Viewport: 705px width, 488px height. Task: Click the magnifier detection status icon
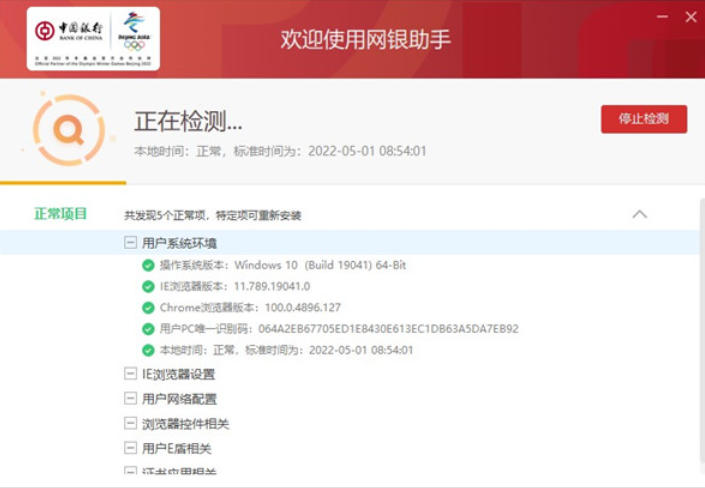click(67, 130)
